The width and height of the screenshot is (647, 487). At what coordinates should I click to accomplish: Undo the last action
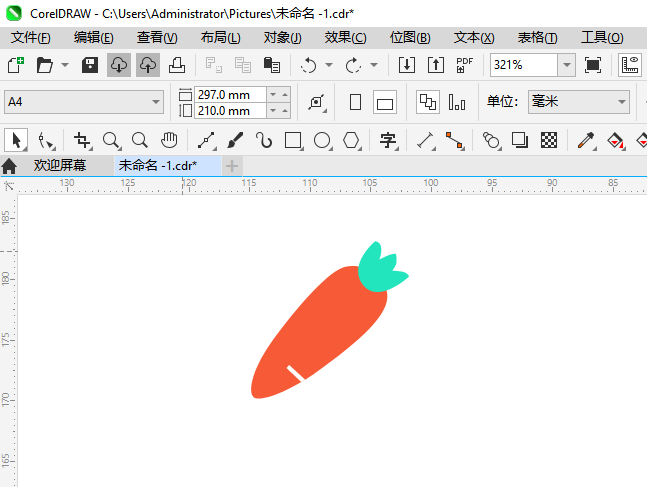click(308, 65)
